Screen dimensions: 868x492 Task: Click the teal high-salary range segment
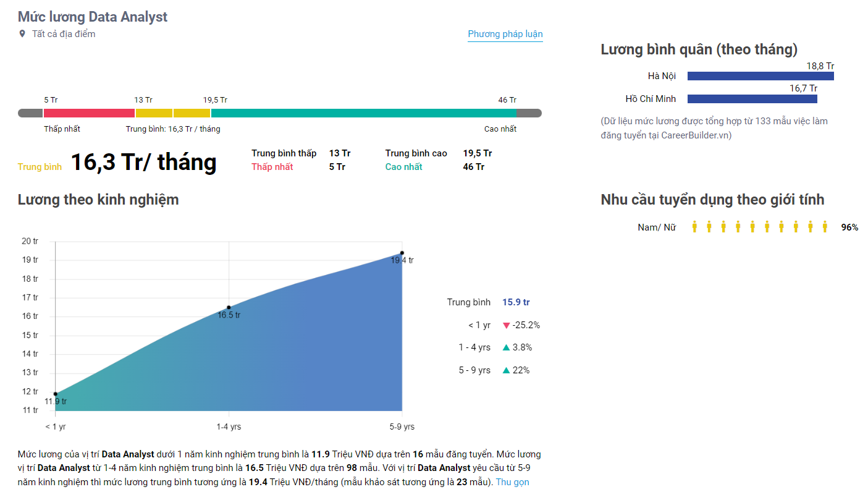(x=363, y=113)
